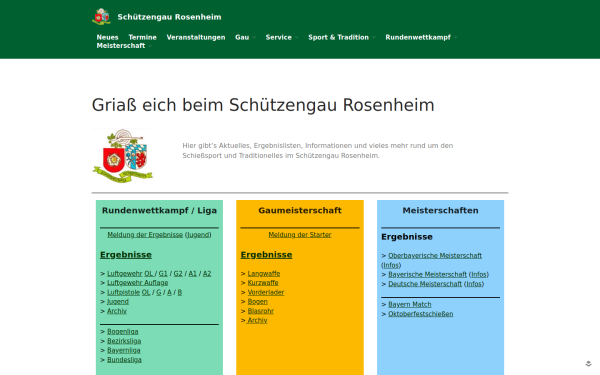Open Ergebnisse heading in Rundenwettkampf column
The height and width of the screenshot is (375, 600).
[x=126, y=254]
